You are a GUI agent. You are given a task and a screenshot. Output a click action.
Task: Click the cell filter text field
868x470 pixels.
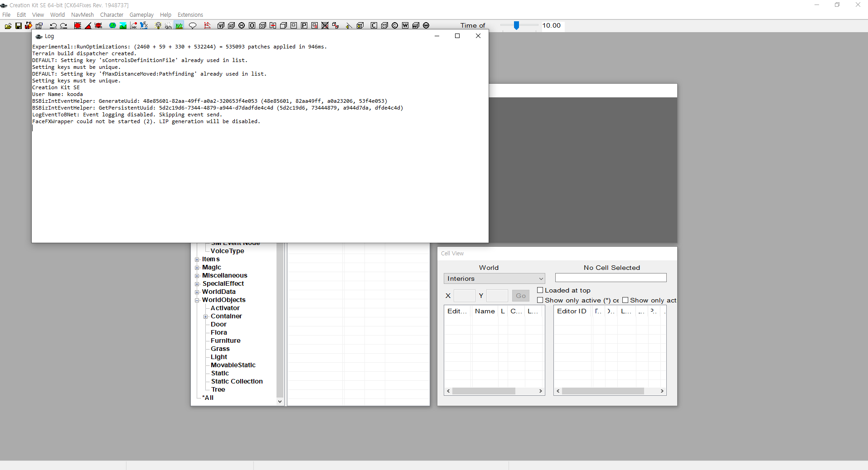[x=611, y=278]
